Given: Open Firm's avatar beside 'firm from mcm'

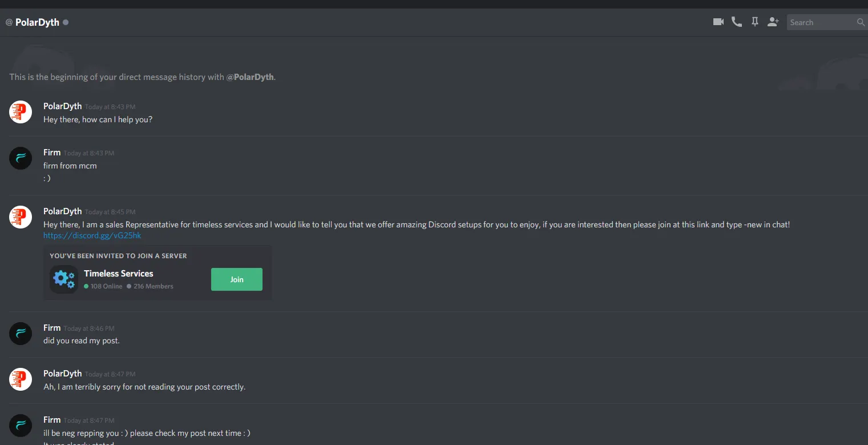Looking at the screenshot, I should pyautogui.click(x=21, y=158).
